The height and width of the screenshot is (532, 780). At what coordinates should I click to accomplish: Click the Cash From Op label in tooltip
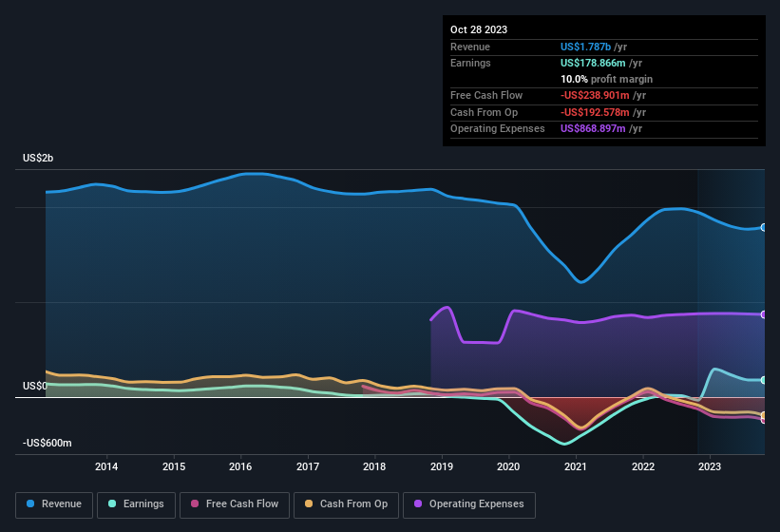click(x=484, y=112)
